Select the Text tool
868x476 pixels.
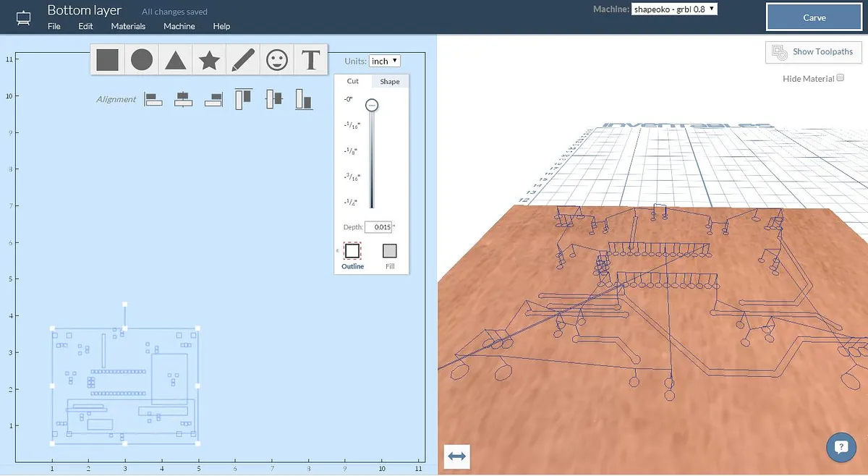click(x=310, y=60)
